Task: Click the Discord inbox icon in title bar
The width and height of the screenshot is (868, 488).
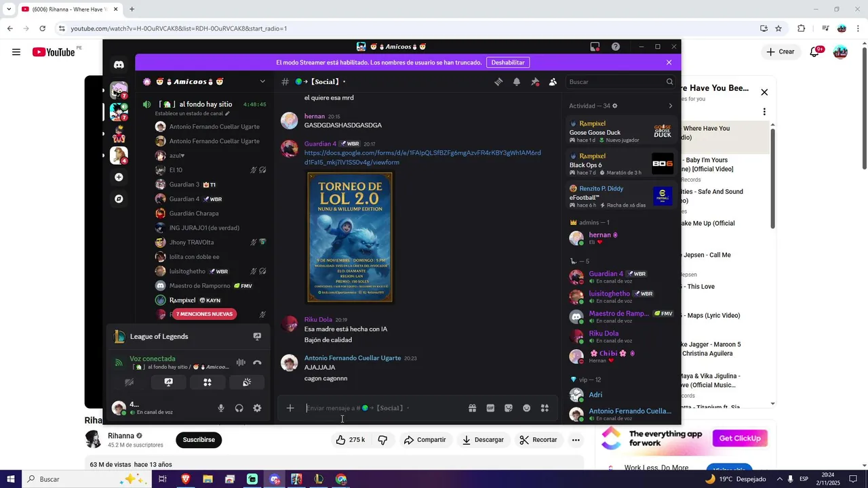Action: tap(595, 47)
